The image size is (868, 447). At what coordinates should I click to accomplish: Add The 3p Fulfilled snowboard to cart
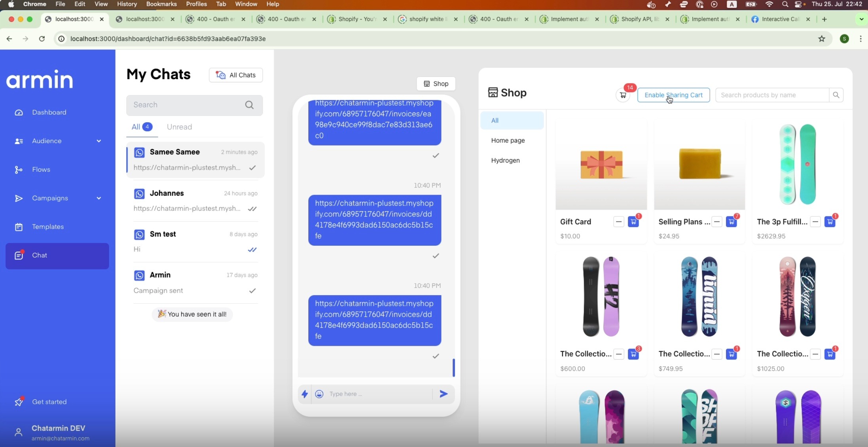[830, 222]
